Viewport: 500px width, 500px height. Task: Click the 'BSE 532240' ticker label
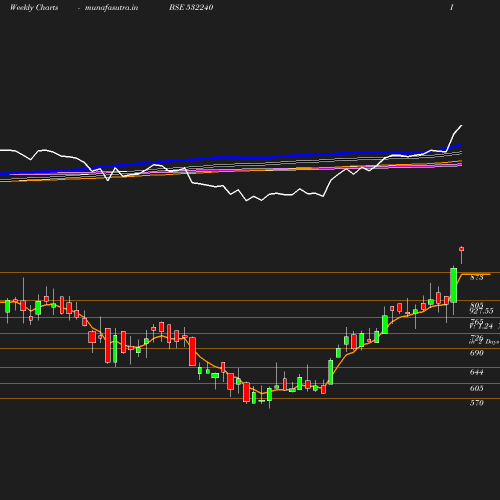point(191,8)
